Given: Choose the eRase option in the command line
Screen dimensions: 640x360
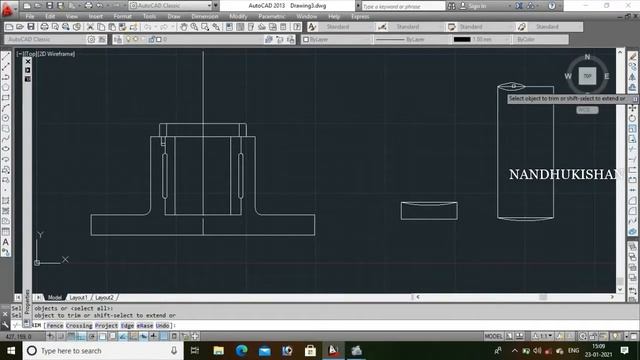Looking at the screenshot, I should 145,325.
